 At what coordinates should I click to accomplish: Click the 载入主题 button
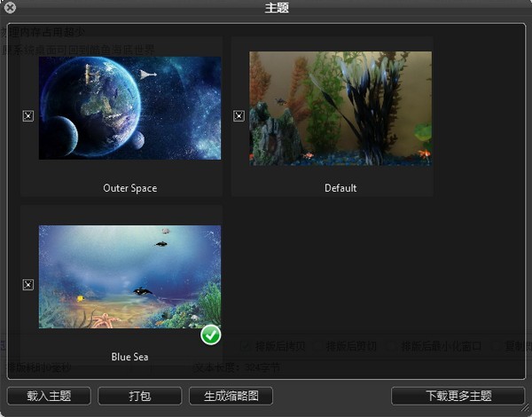[49, 396]
